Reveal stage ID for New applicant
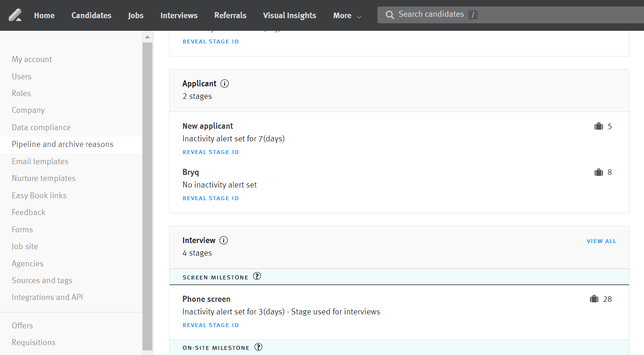 211,152
